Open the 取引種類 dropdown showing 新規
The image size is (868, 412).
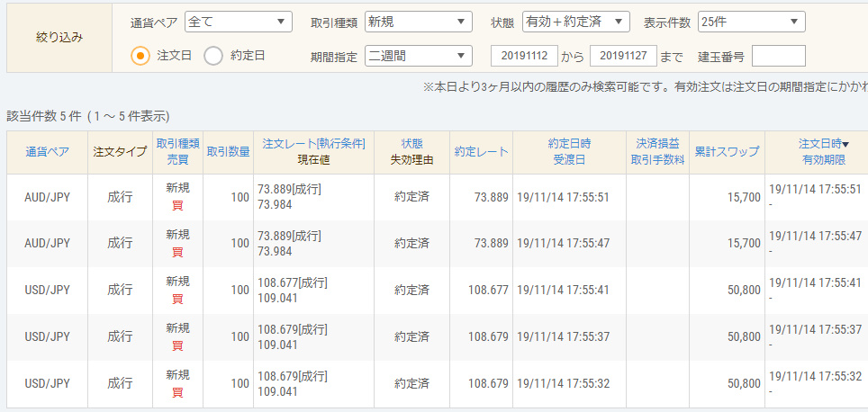[419, 22]
